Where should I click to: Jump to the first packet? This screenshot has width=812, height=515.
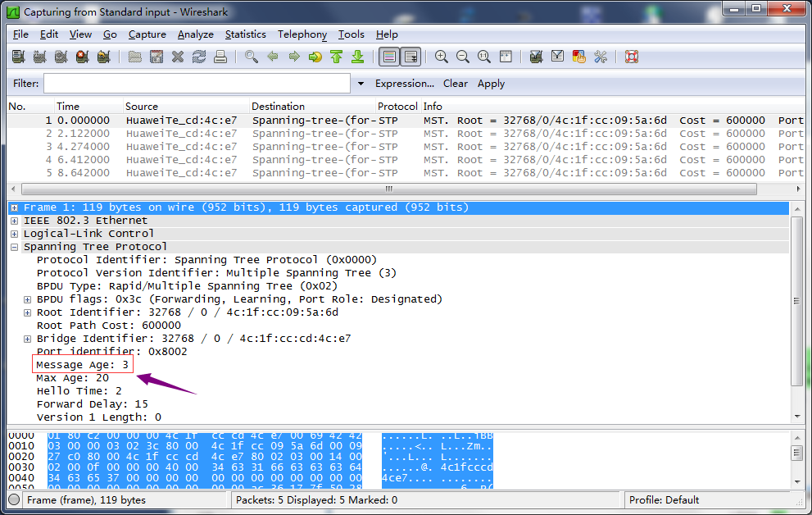coord(337,57)
